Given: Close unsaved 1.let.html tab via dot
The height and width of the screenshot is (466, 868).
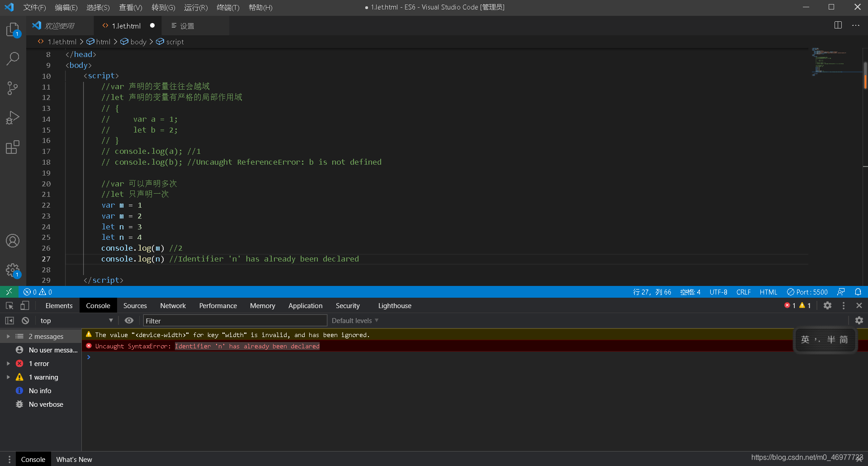Looking at the screenshot, I should [152, 25].
